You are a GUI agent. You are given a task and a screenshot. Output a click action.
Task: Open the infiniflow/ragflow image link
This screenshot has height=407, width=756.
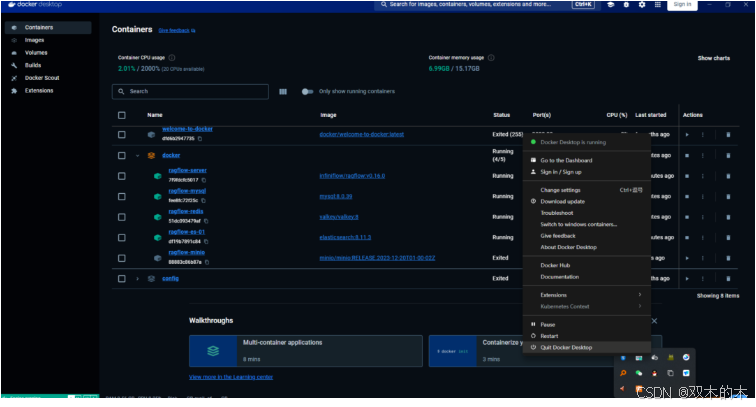click(352, 176)
